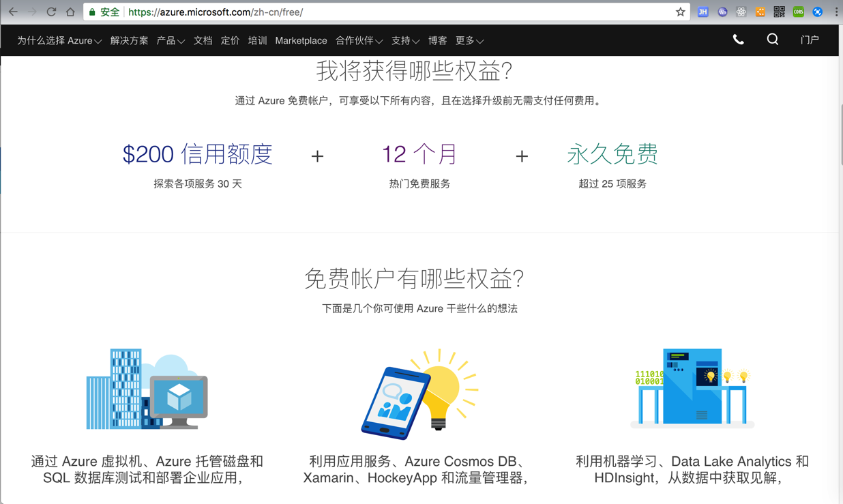
Task: Click the Data Lake Analytics description text
Action: tap(692, 470)
